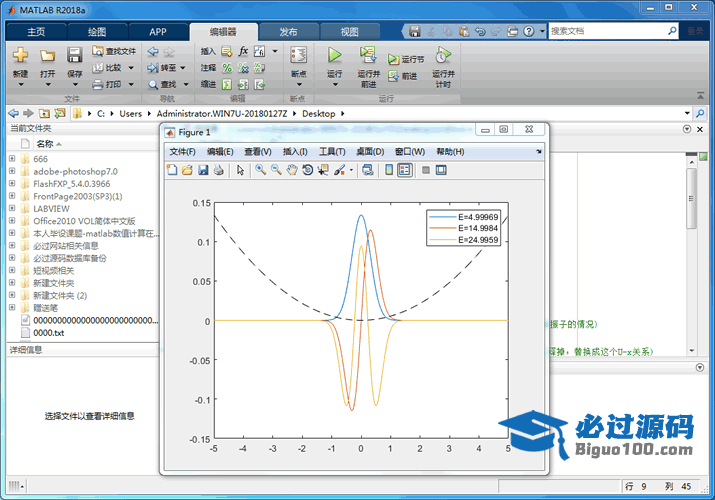Click Print icon in Figure toolbar
This screenshot has height=500, width=715.
pyautogui.click(x=219, y=170)
